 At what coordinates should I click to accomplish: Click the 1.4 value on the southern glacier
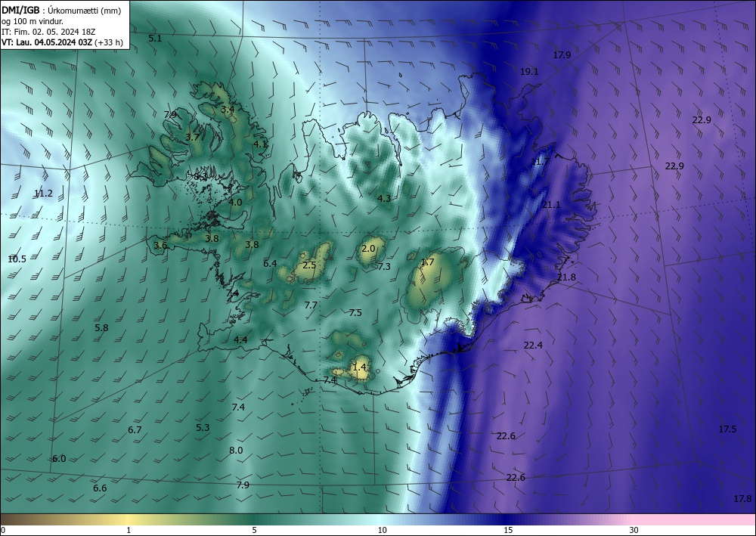point(360,367)
